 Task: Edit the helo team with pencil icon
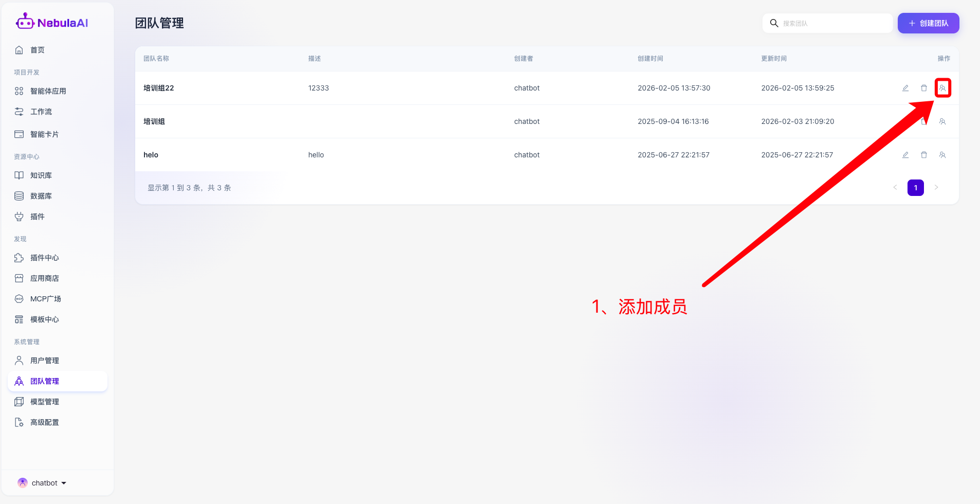pos(905,155)
